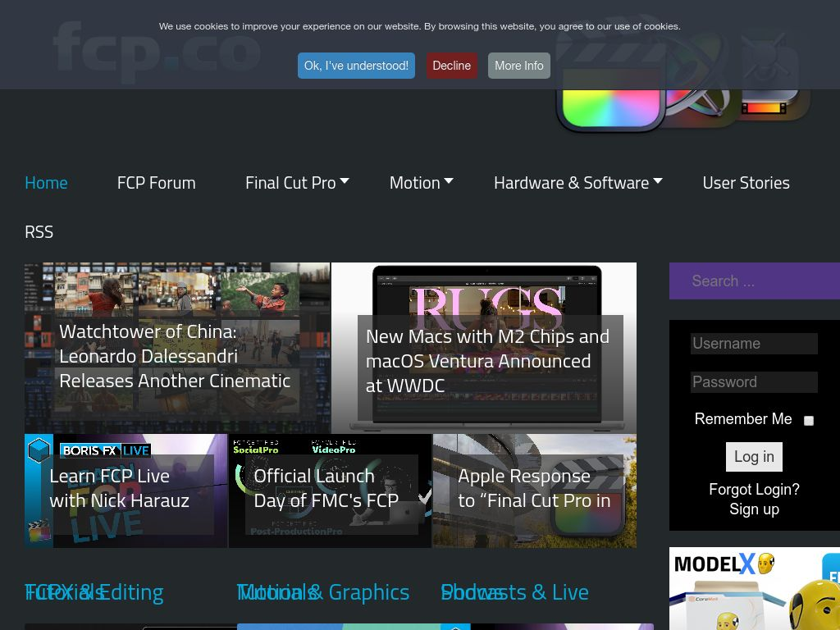This screenshot has height=630, width=840.
Task: Go to the Home menu item
Action: (x=46, y=183)
